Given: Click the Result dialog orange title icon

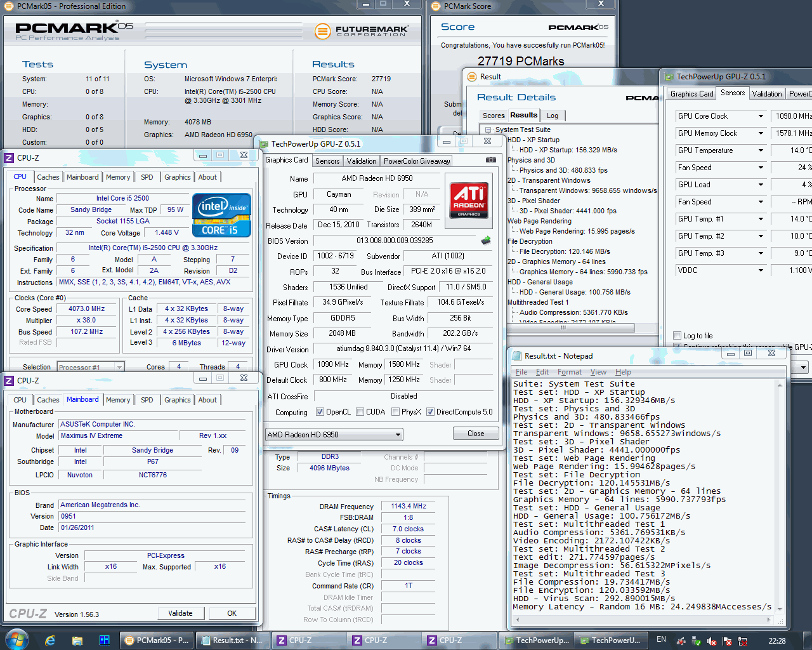Looking at the screenshot, I should (472, 77).
